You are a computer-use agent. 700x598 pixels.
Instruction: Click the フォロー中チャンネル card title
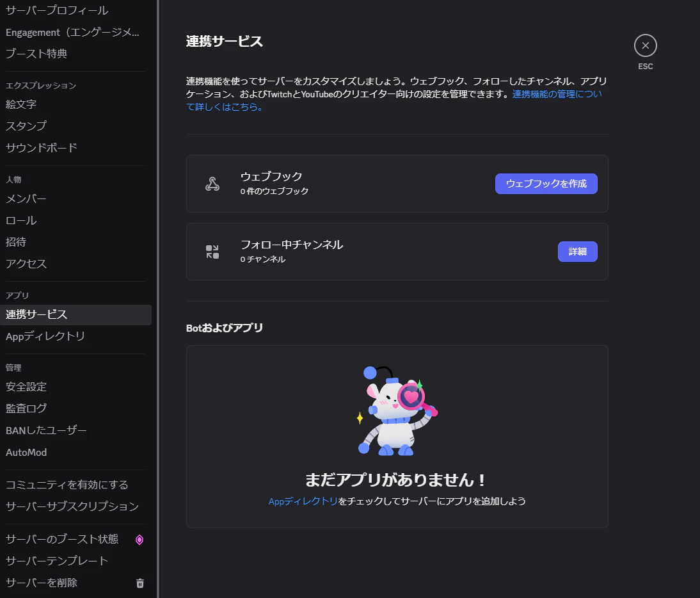(292, 245)
